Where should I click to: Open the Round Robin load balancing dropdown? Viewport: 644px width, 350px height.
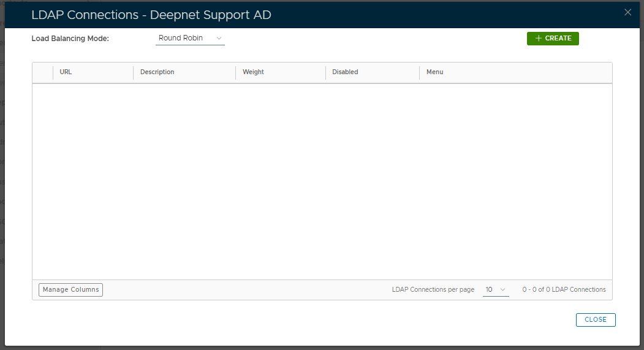[189, 39]
